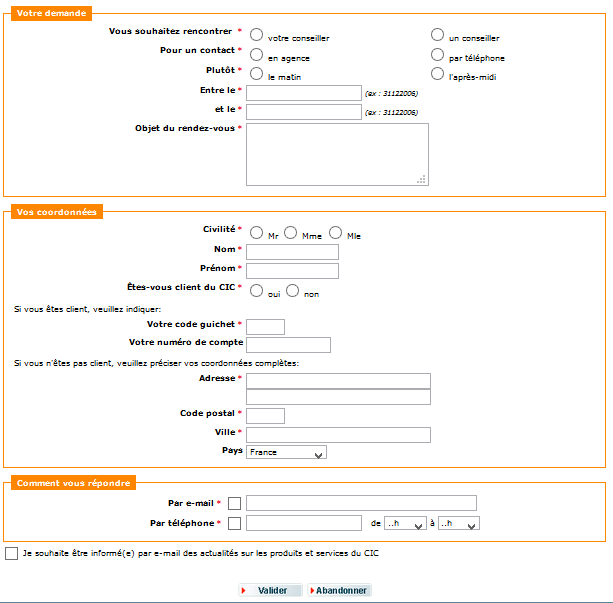Click the "Vous souhaitez rencontrer" label
The height and width of the screenshot is (603, 613).
(x=170, y=31)
